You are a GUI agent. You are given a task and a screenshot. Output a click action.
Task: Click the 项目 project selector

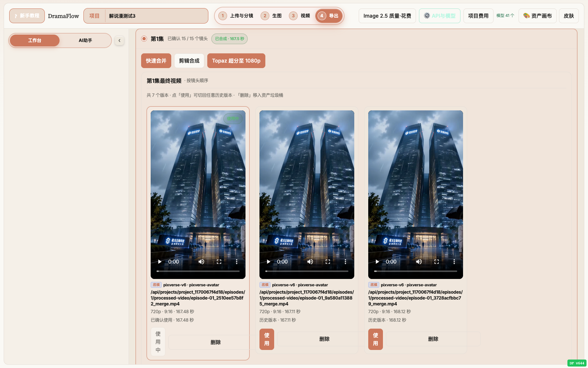pos(94,16)
